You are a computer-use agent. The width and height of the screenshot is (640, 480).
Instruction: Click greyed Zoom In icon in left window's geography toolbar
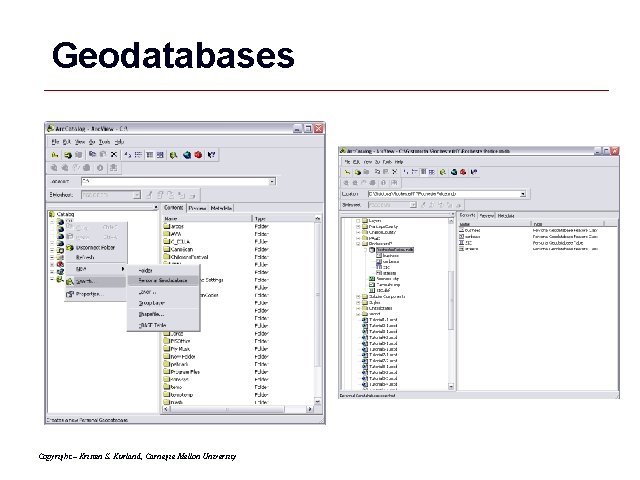(54, 168)
